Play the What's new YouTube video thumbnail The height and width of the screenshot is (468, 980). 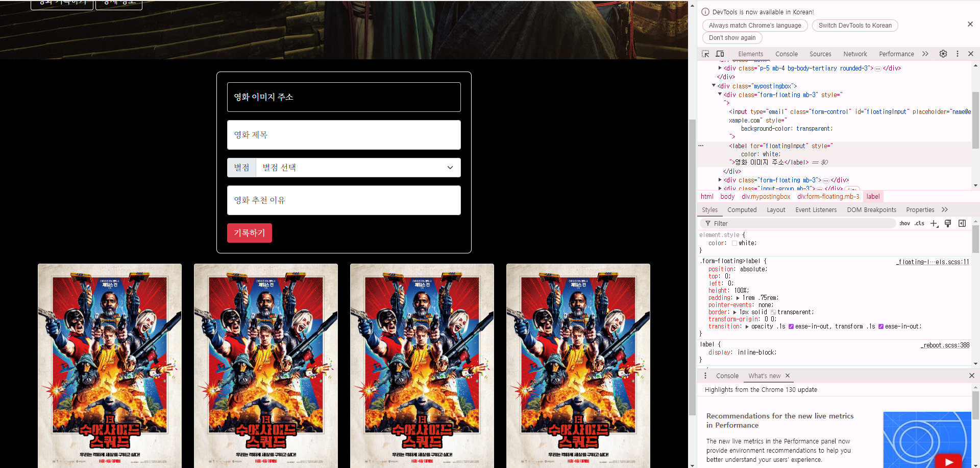[948, 461]
